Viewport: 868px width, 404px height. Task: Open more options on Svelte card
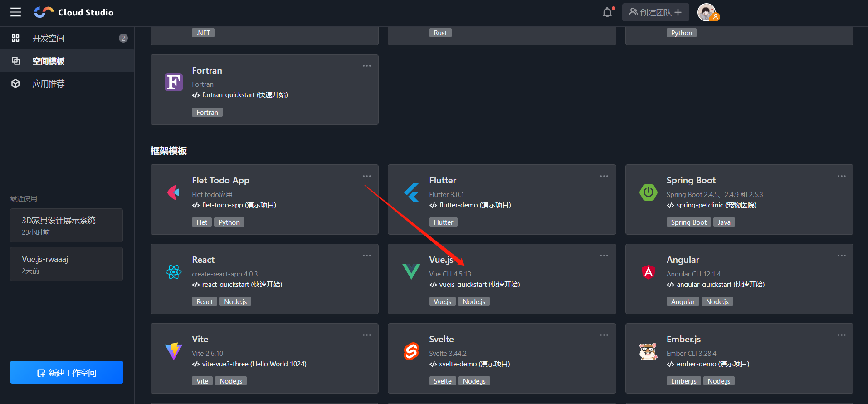point(604,335)
